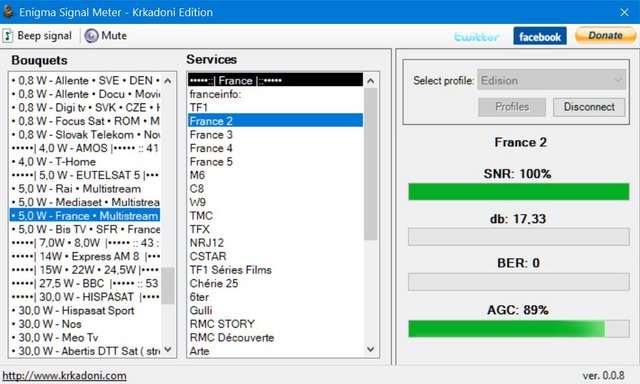Image resolution: width=640 pixels, height=384 pixels.
Task: Select the CSTAR service
Action: 276,256
